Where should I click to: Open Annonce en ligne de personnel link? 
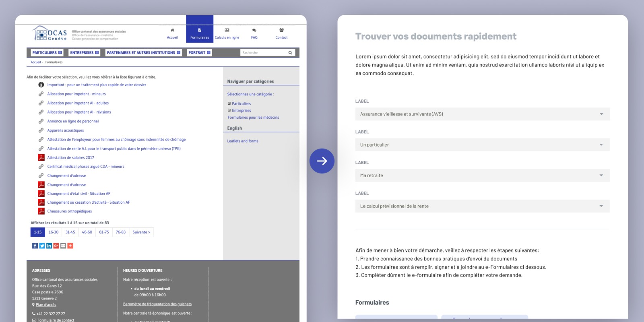[x=73, y=121]
